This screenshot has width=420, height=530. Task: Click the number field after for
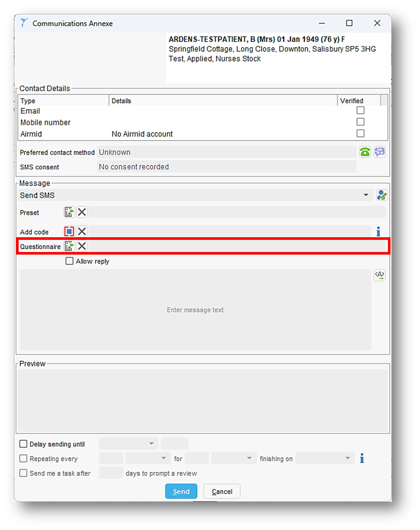[197, 458]
